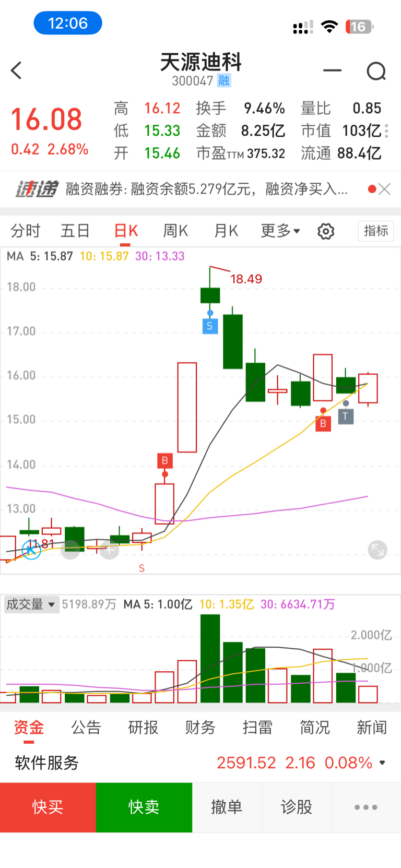The height and width of the screenshot is (868, 401).
Task: Tap the 快卖 quick sell button
Action: pos(144,807)
